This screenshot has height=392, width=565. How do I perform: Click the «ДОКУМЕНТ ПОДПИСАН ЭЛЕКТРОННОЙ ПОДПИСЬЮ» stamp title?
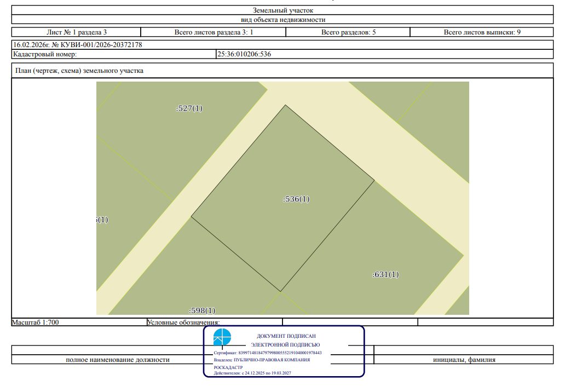(286, 340)
